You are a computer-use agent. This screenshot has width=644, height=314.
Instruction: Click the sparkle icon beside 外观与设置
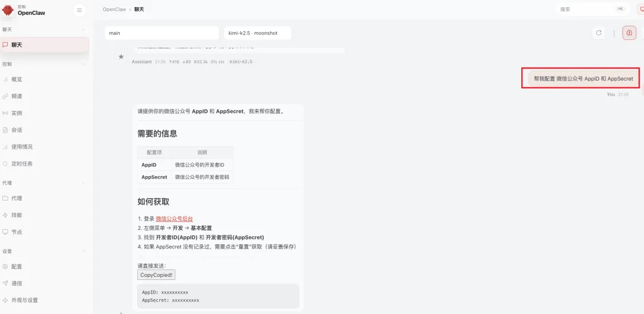(5, 300)
